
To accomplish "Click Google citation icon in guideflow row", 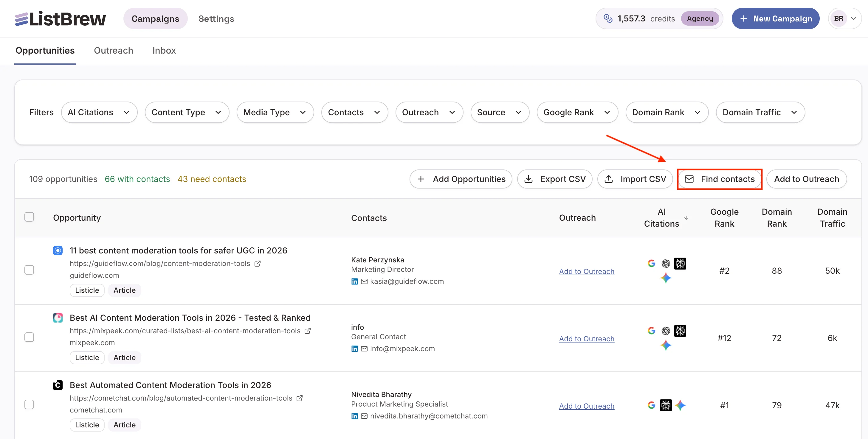I will pos(651,263).
